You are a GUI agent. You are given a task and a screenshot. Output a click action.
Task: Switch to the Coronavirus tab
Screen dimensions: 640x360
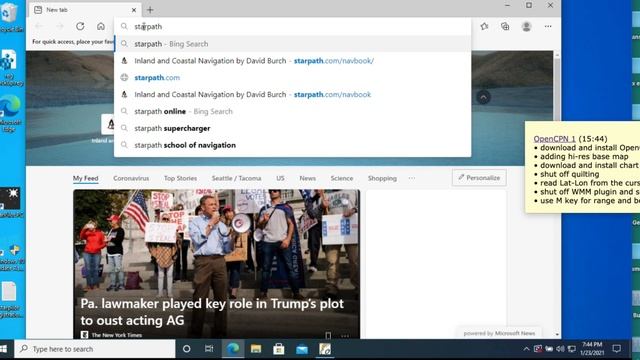point(131,178)
